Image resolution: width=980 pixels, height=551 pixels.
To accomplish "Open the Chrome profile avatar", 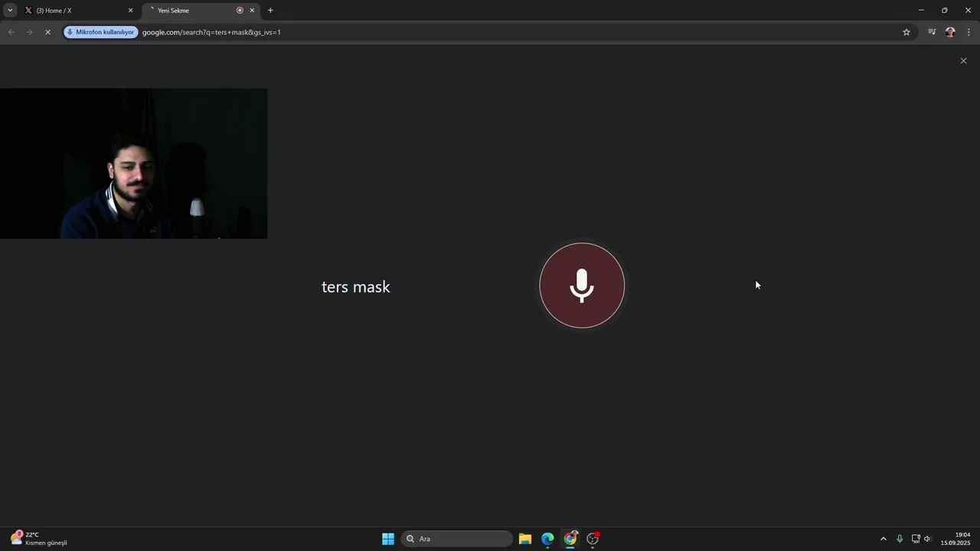I will click(950, 32).
